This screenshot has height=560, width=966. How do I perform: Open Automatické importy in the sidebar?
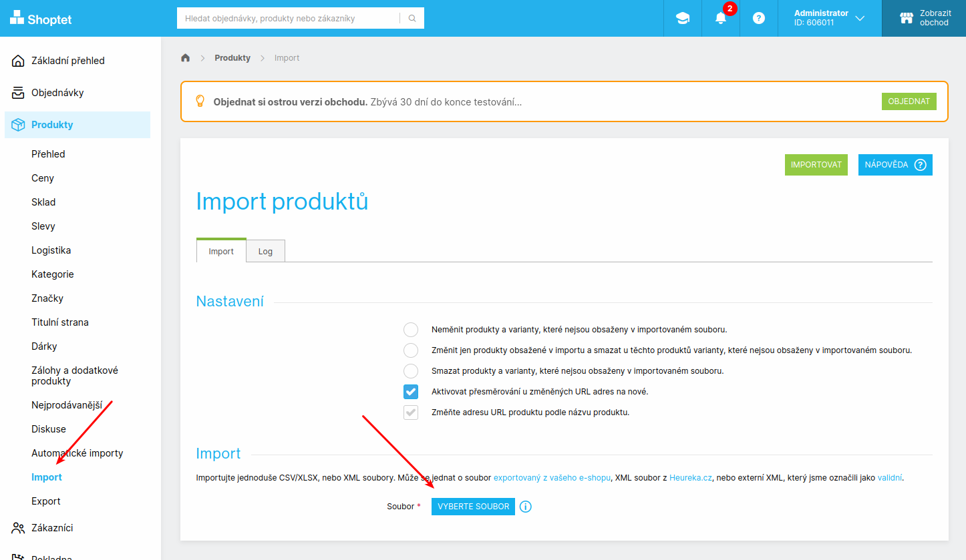click(77, 453)
